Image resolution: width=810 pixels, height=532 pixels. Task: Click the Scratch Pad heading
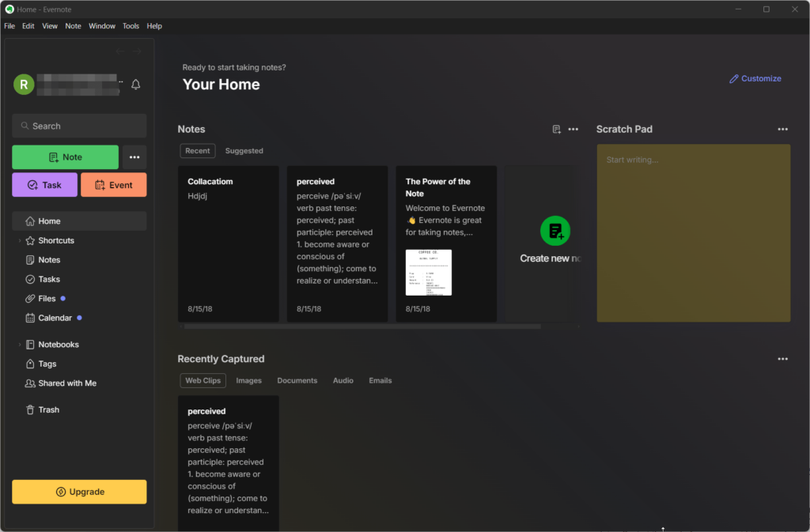click(x=624, y=130)
